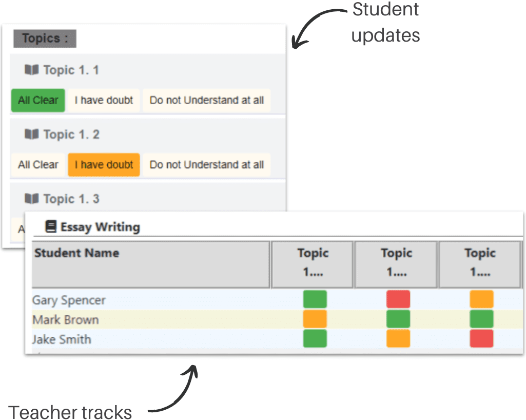Select All Clear for Topic 1. 1
Screen dimensions: 526x420
coord(38,100)
